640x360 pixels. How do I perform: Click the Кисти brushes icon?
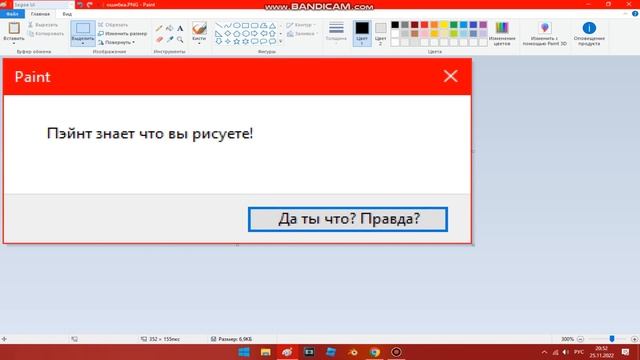pyautogui.click(x=199, y=28)
